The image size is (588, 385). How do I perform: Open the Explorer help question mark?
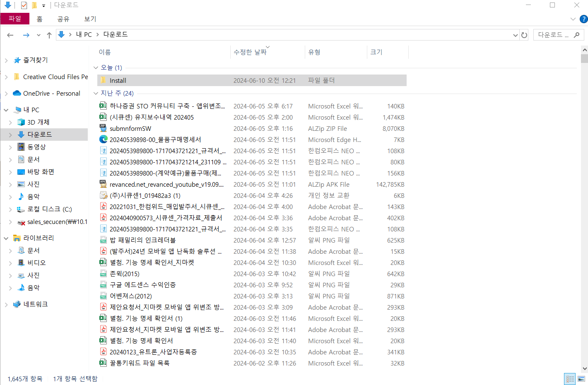click(x=583, y=19)
